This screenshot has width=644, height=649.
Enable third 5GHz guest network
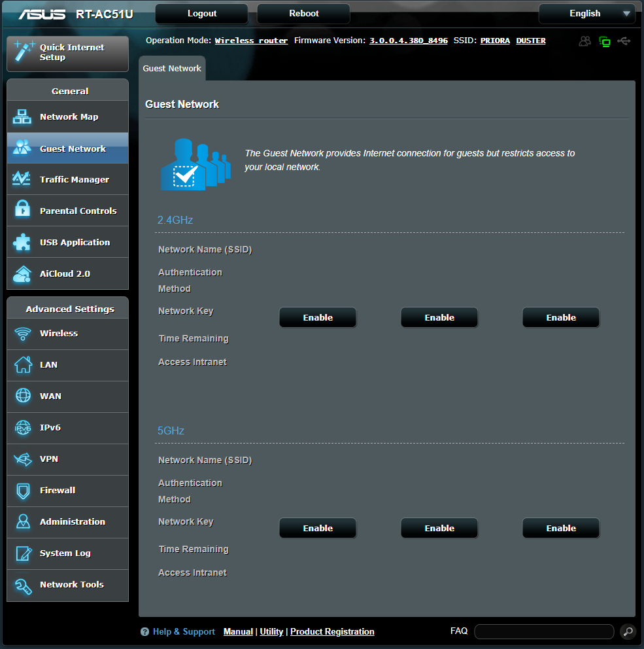pyautogui.click(x=561, y=528)
